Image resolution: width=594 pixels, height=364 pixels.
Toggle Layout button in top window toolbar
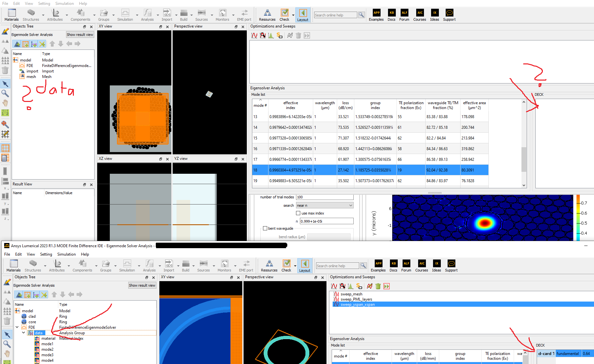303,15
